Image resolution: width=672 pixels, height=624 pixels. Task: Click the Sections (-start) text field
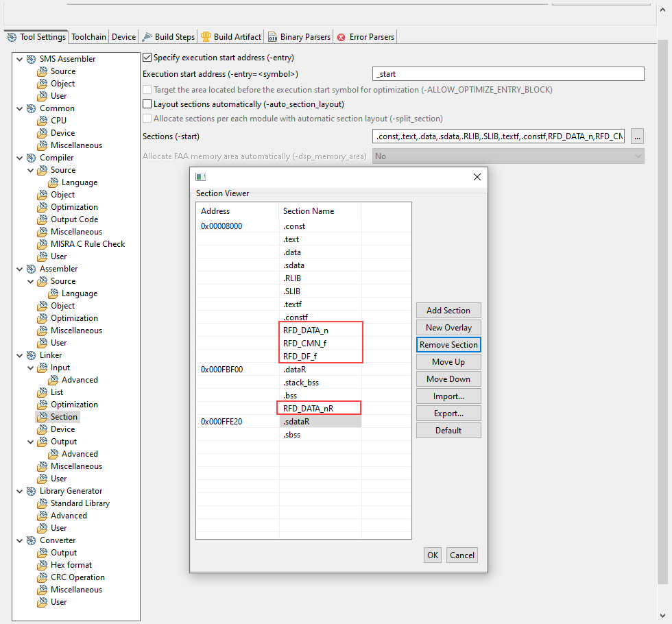(499, 136)
